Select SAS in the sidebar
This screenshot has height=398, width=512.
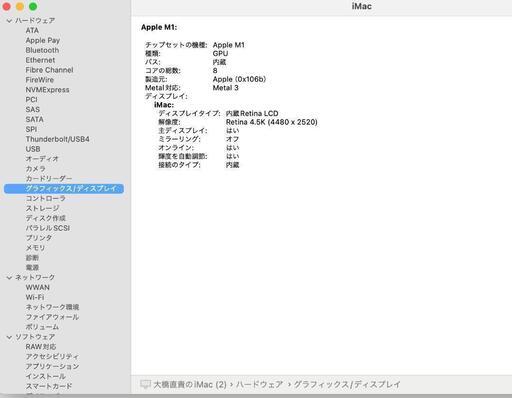33,109
